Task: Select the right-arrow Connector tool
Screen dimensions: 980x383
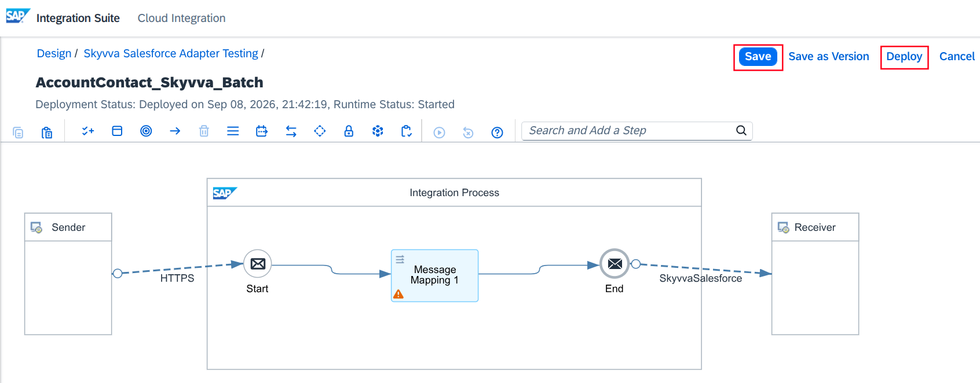Action: click(175, 131)
